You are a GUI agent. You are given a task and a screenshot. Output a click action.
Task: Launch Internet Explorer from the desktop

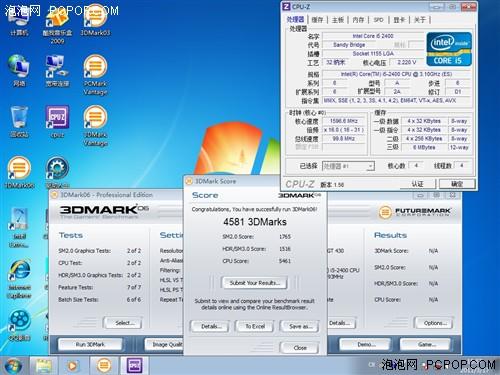(x=19, y=279)
